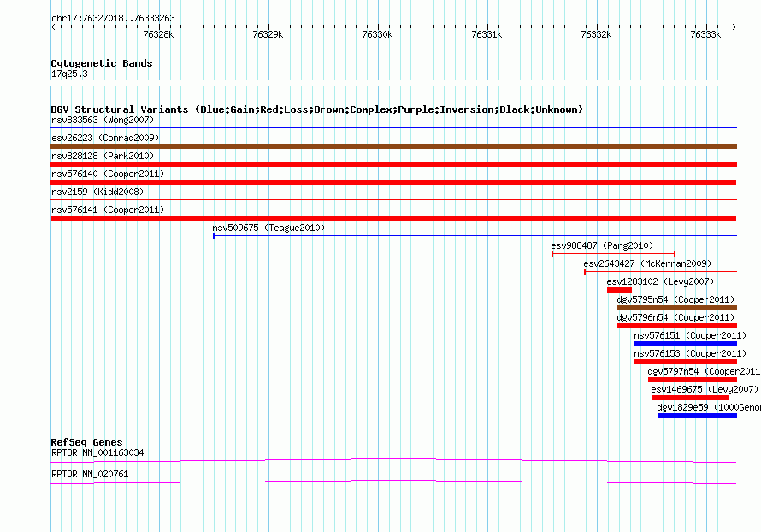The image size is (761, 532).
Task: Click the RefSeq Genes track title
Action: pos(86,442)
